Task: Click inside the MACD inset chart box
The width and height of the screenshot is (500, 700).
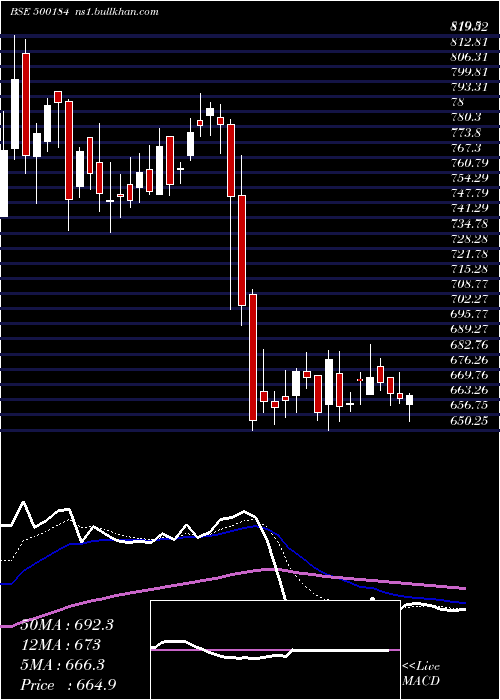Action: pos(275,650)
